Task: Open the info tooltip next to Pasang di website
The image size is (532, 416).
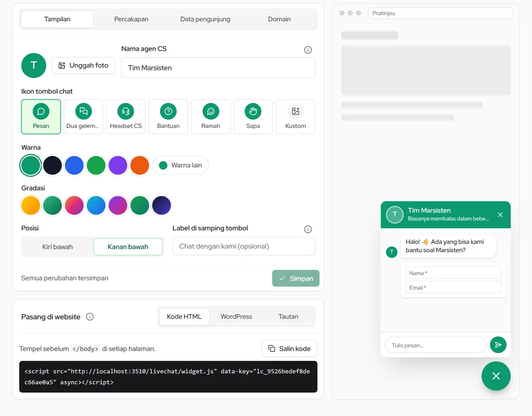Action: click(x=90, y=317)
